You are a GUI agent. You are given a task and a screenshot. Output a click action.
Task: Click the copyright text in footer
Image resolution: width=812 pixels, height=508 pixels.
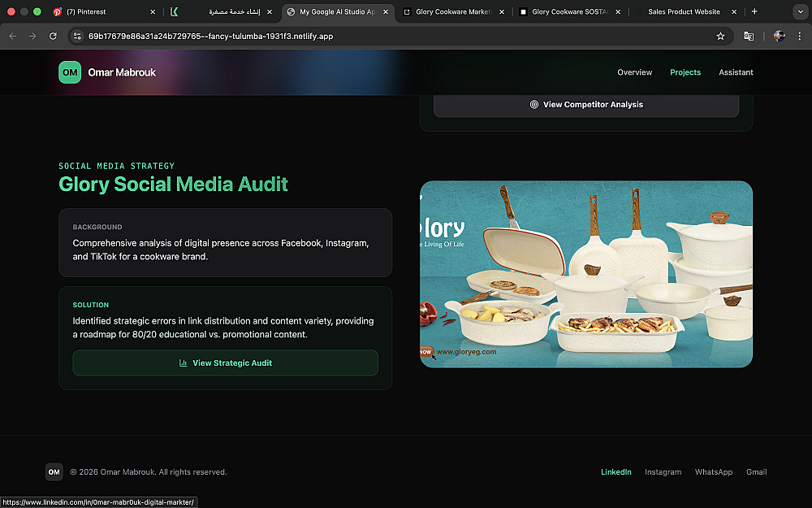149,472
